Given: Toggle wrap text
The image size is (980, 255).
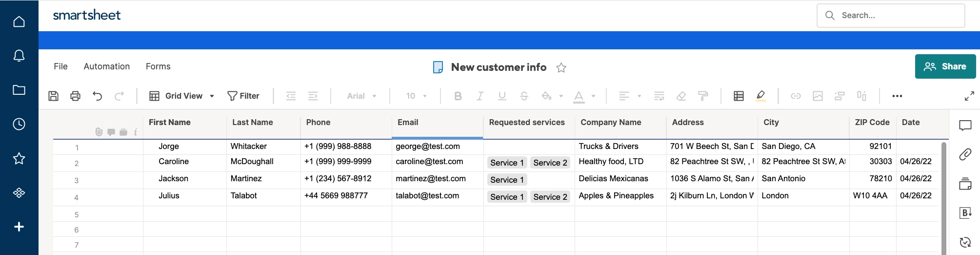Looking at the screenshot, I should pos(659,96).
